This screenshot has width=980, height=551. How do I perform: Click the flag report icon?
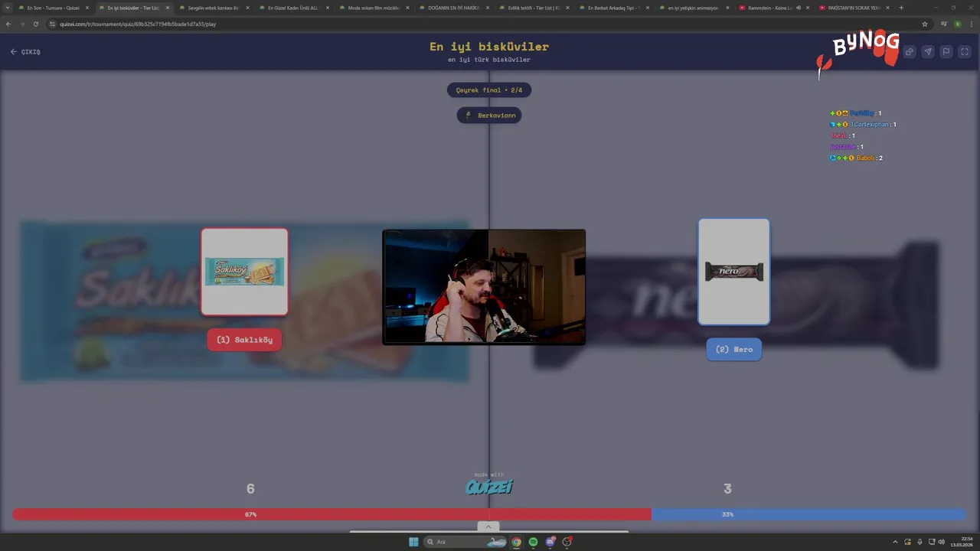tap(946, 52)
